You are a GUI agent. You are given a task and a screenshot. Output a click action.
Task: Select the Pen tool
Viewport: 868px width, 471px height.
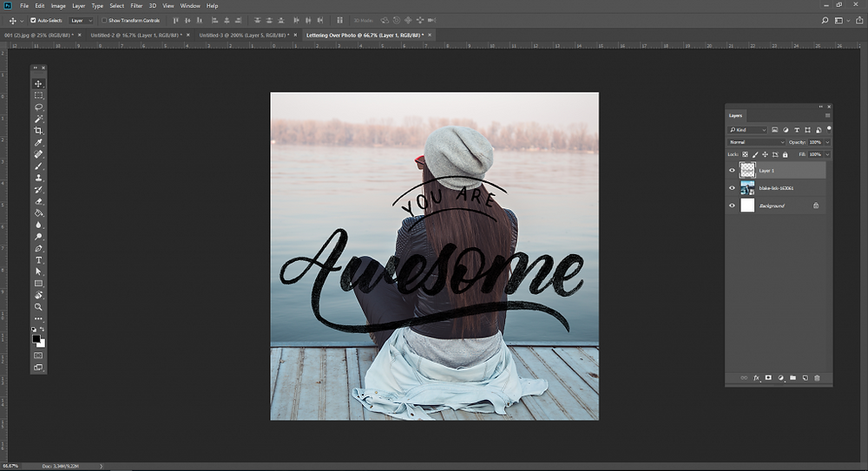click(38, 248)
